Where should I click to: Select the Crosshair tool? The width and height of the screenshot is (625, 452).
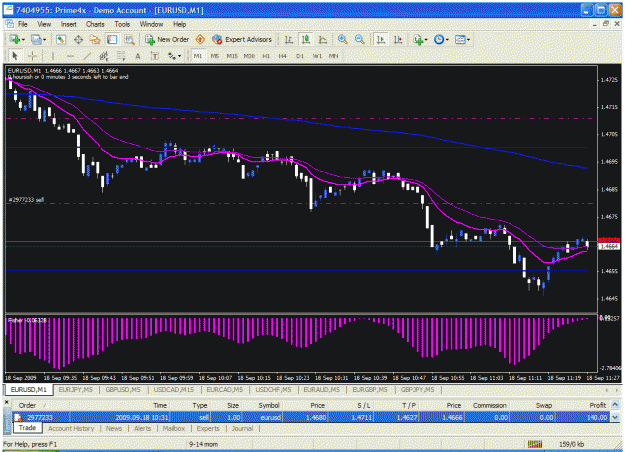[32, 56]
